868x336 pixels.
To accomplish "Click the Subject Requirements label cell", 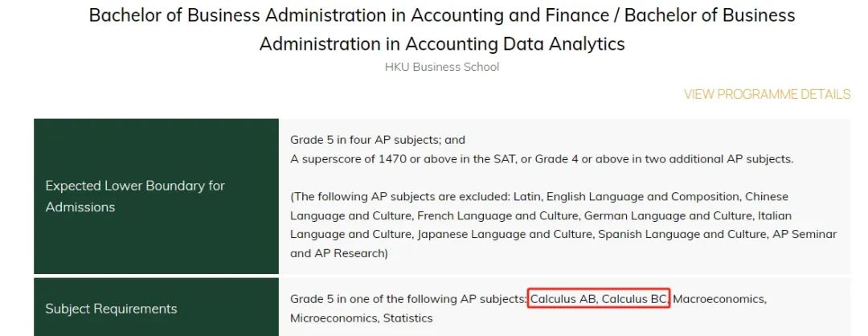I will [x=156, y=307].
